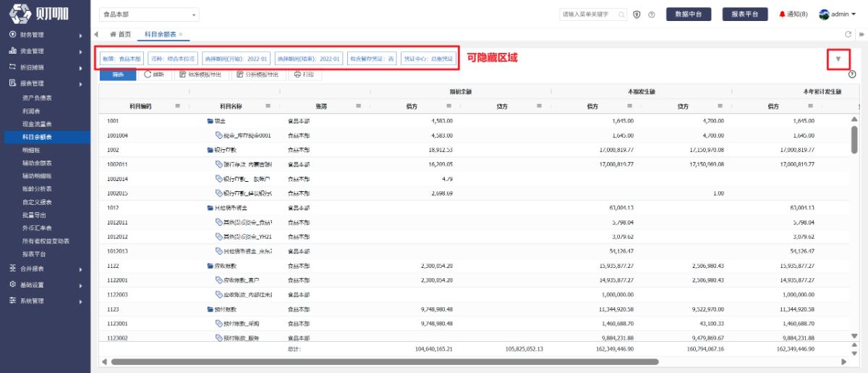Image resolution: width=868 pixels, height=373 pixels.
Task: Click the refresh icon on tab bar right
Action: pos(848,34)
